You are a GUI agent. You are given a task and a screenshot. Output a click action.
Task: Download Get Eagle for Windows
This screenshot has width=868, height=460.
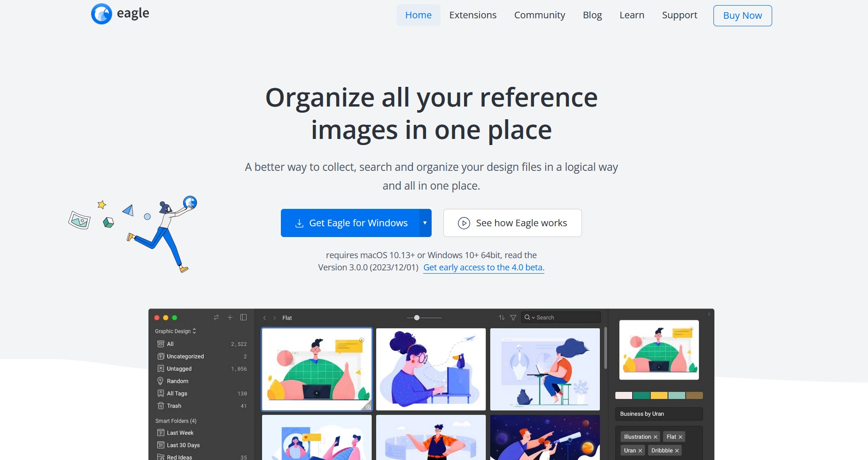(350, 223)
